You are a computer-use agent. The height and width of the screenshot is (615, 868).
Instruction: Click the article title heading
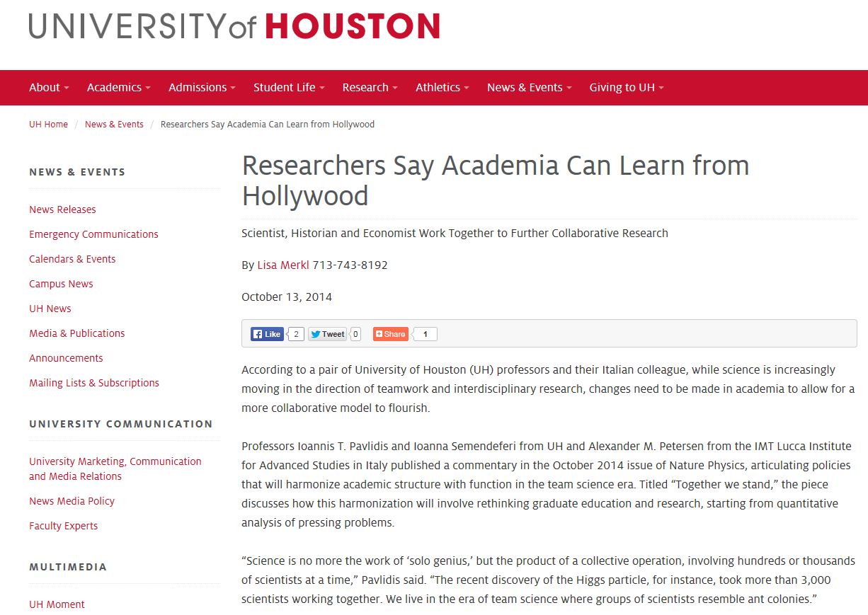coord(496,180)
